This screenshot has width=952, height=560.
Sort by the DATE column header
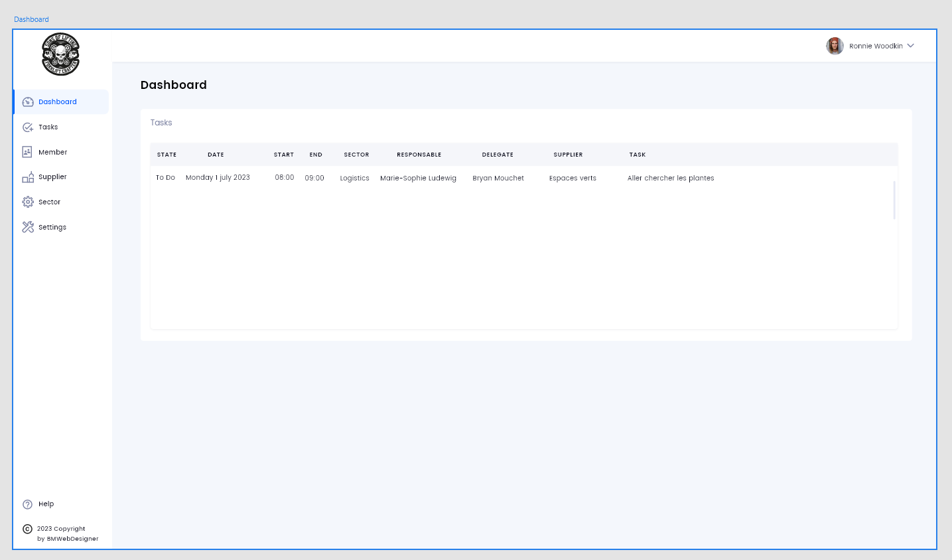pyautogui.click(x=216, y=155)
